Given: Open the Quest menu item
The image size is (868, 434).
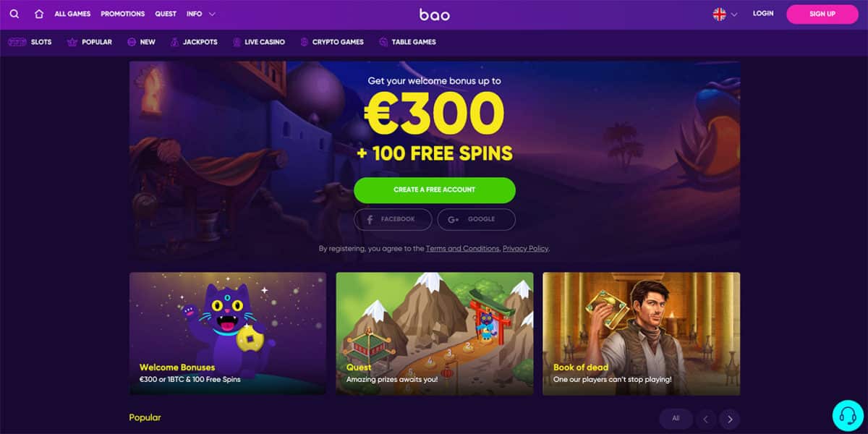Looking at the screenshot, I should [166, 14].
